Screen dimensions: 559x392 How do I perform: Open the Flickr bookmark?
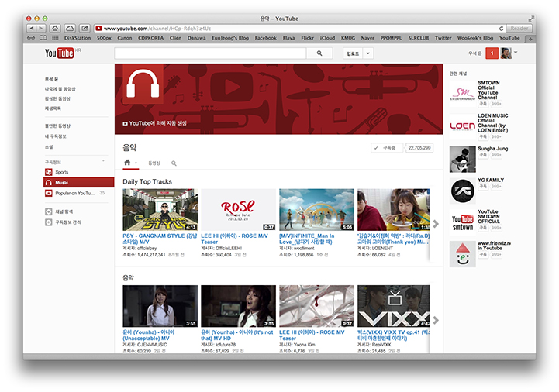pos(307,38)
